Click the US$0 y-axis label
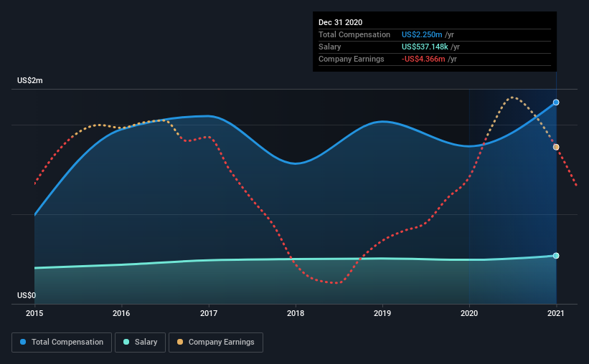Screen dimensions: 589x364 pyautogui.click(x=27, y=295)
